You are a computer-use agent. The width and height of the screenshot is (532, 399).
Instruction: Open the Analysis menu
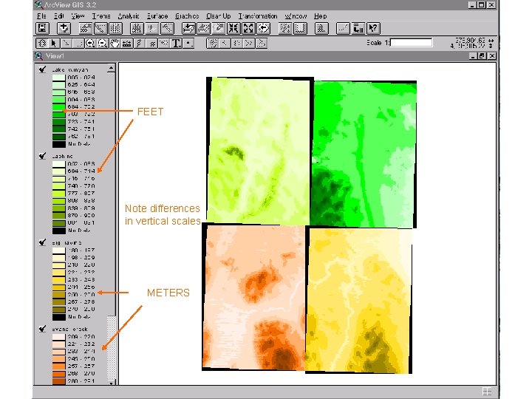[129, 16]
